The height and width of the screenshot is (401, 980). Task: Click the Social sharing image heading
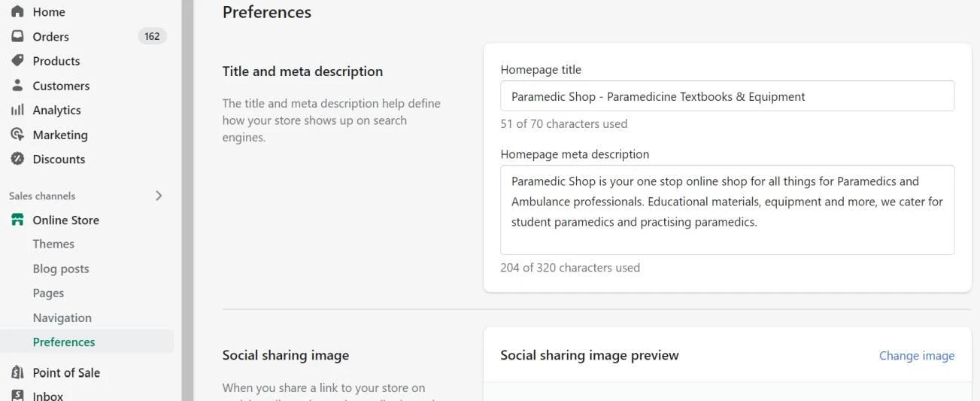click(286, 355)
